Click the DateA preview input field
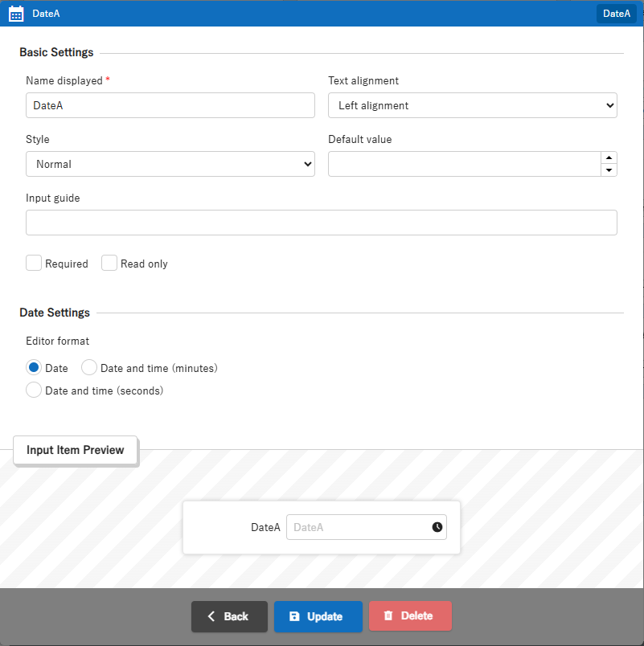The width and height of the screenshot is (644, 646). (x=367, y=527)
